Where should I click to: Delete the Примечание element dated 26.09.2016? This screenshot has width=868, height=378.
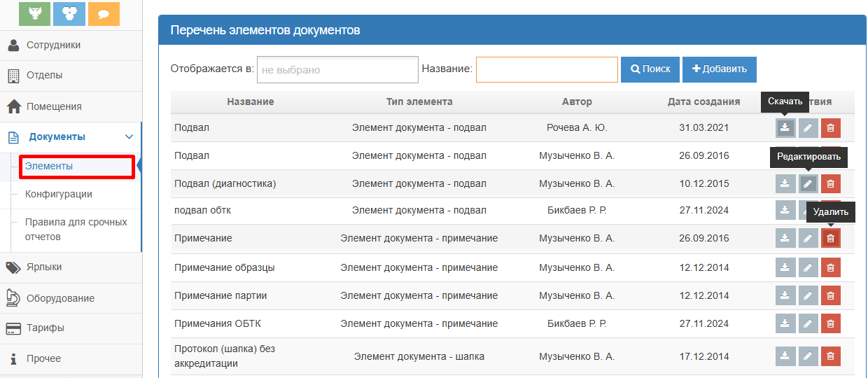[x=830, y=239]
